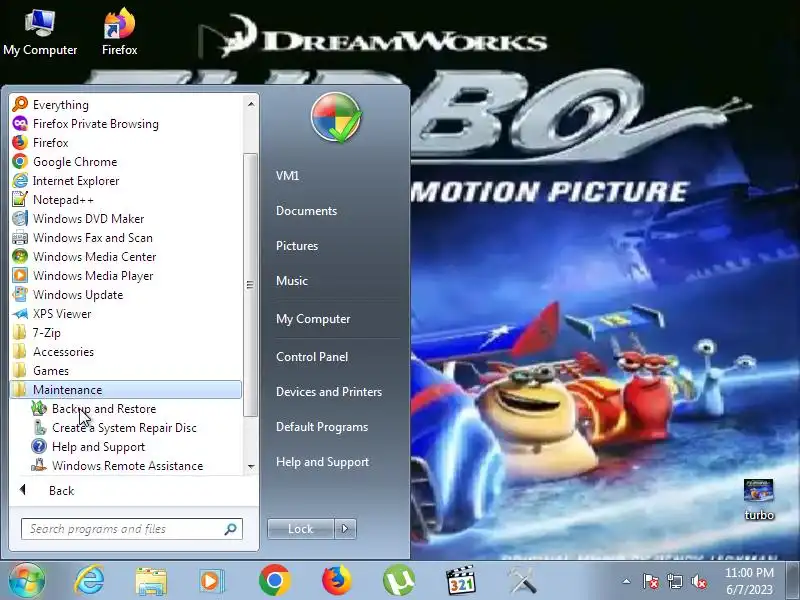This screenshot has width=800, height=600.
Task: Click the search magnifier icon
Action: [230, 529]
